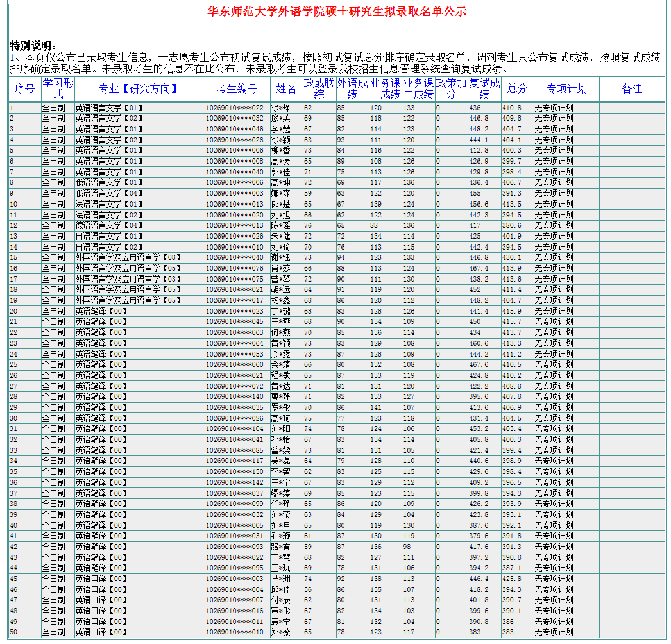Click the name 谢*钰 in row 15
Viewport: 671px width, 644px height.
tap(280, 258)
